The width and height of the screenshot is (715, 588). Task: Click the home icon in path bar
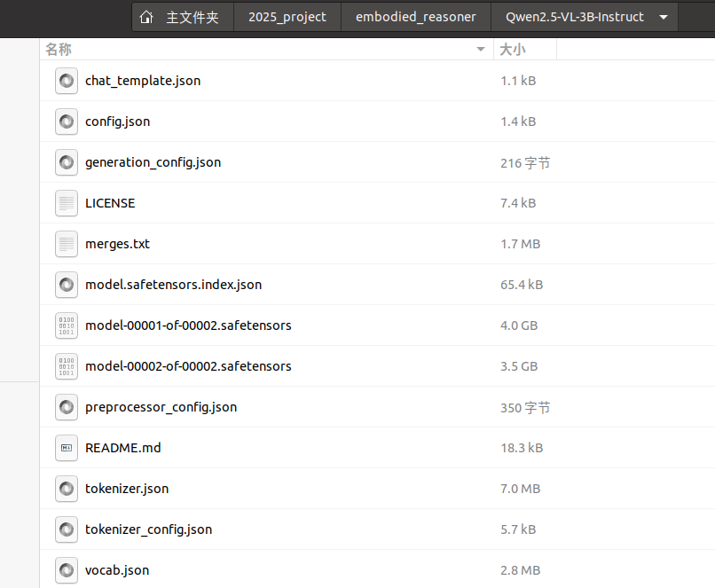pyautogui.click(x=146, y=18)
